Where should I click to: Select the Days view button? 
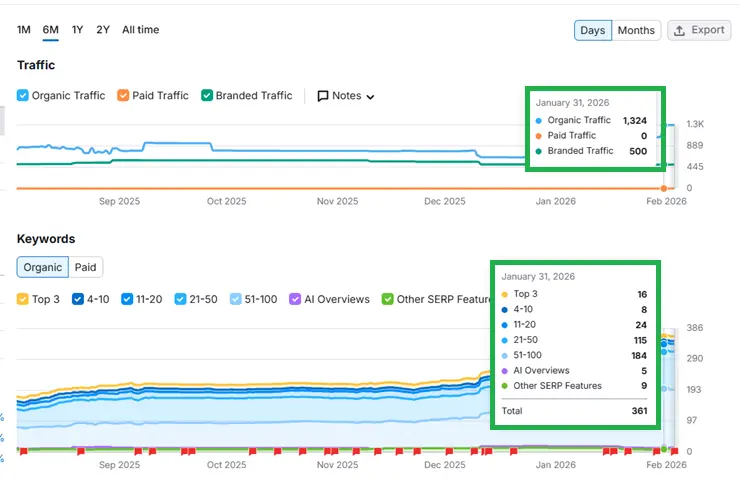pyautogui.click(x=592, y=30)
